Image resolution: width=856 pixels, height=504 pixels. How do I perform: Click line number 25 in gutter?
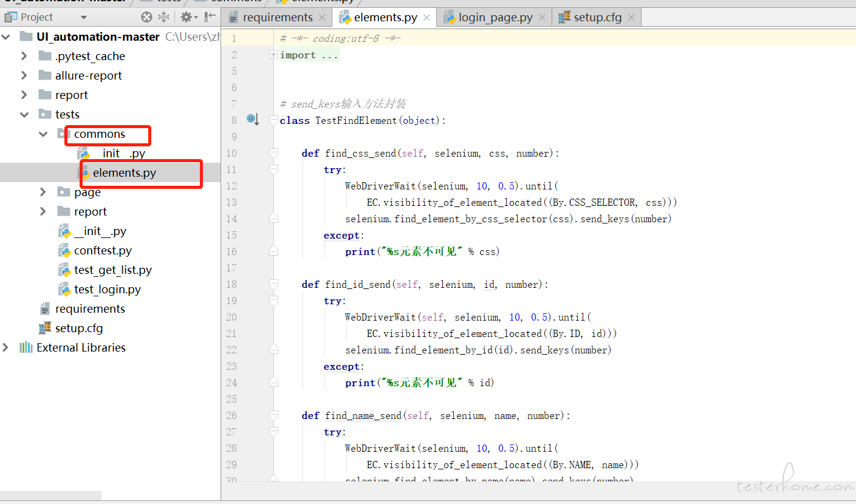231,399
